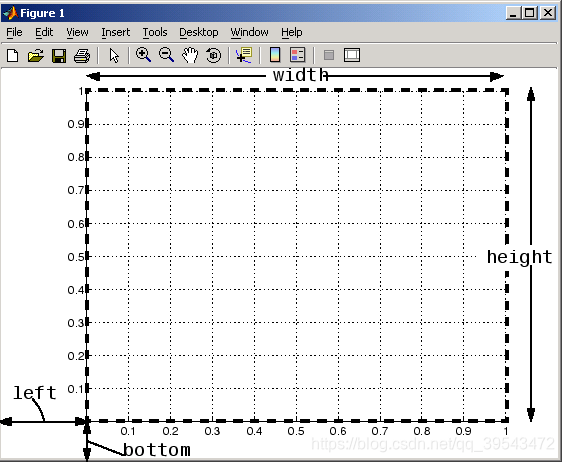Click the x-axis tick label 0.1

pos(128,431)
